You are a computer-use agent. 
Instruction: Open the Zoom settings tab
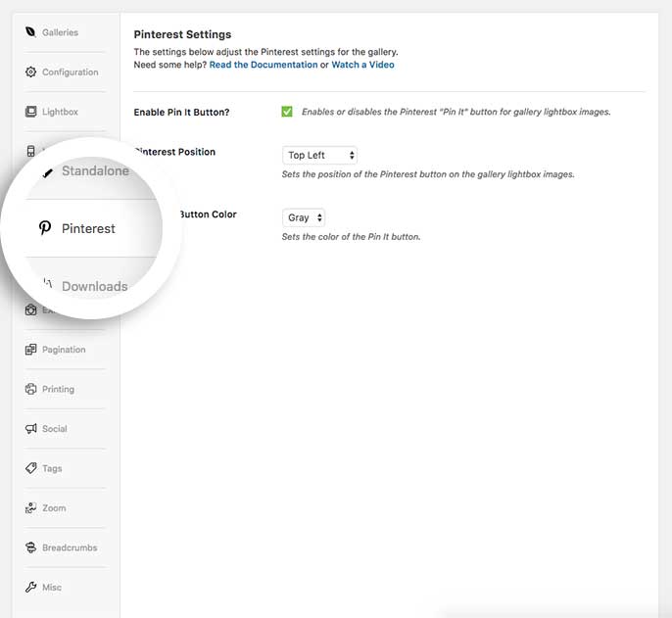[x=54, y=508]
